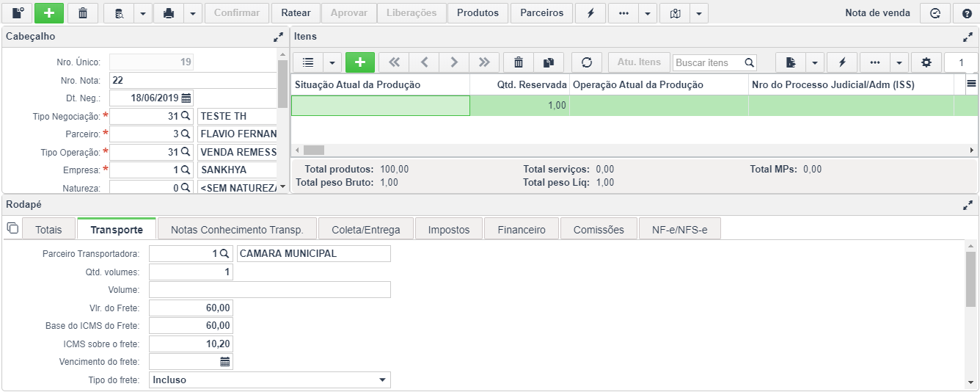The width and height of the screenshot is (980, 392).
Task: Open dropdown arrow next to the map icon
Action: [698, 13]
